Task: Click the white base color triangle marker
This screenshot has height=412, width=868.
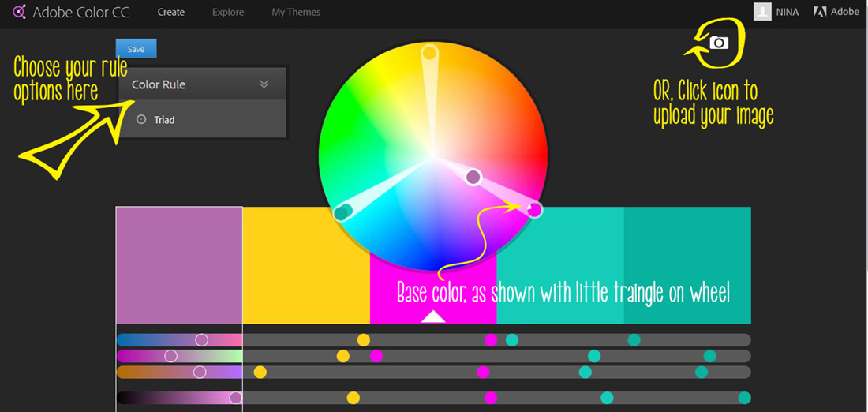Action: (x=433, y=316)
